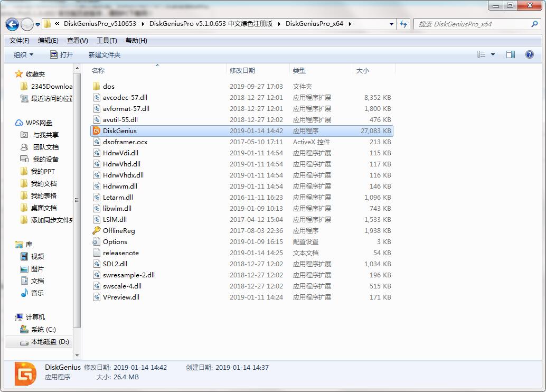
Task: Click the 新建文件夹 button
Action: pyautogui.click(x=105, y=55)
